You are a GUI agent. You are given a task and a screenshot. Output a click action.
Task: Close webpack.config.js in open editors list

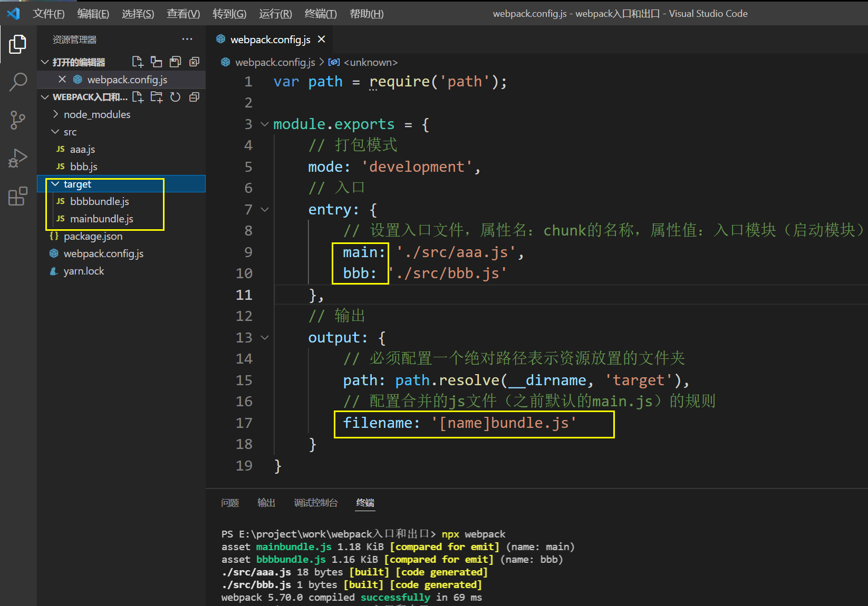point(62,80)
